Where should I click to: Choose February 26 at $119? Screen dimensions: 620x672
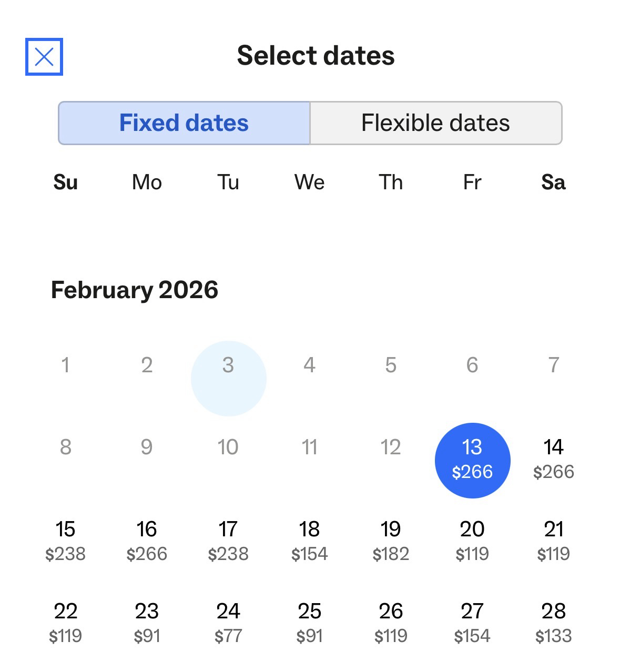391,623
